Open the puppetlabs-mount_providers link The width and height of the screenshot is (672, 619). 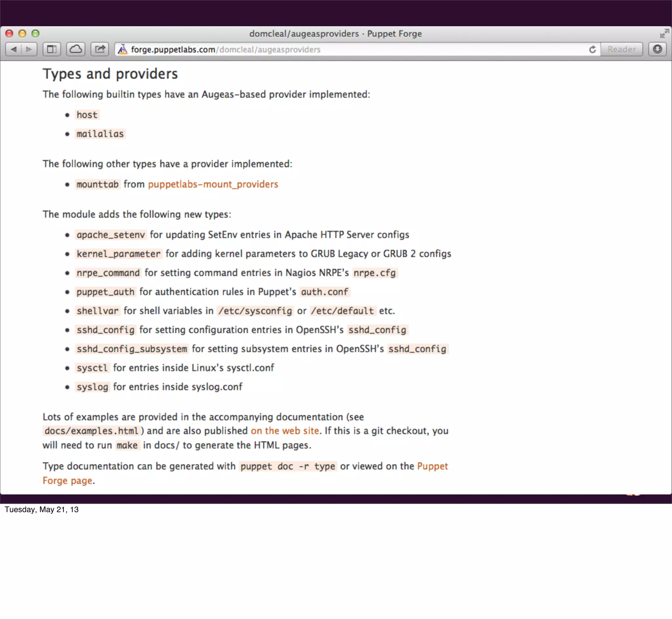213,184
